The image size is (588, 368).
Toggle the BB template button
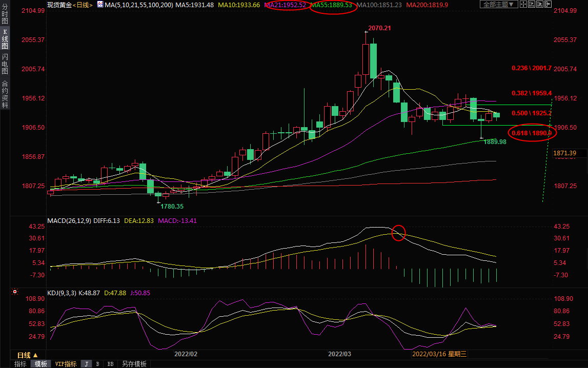tap(110, 364)
